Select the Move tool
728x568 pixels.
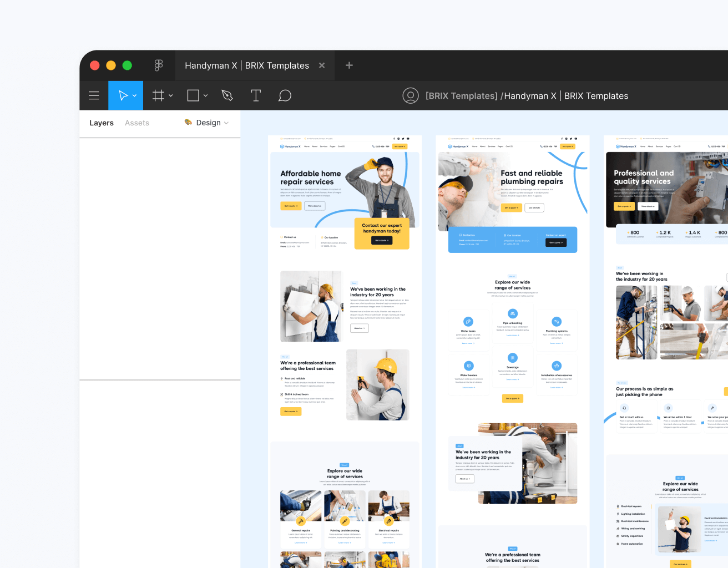point(122,95)
